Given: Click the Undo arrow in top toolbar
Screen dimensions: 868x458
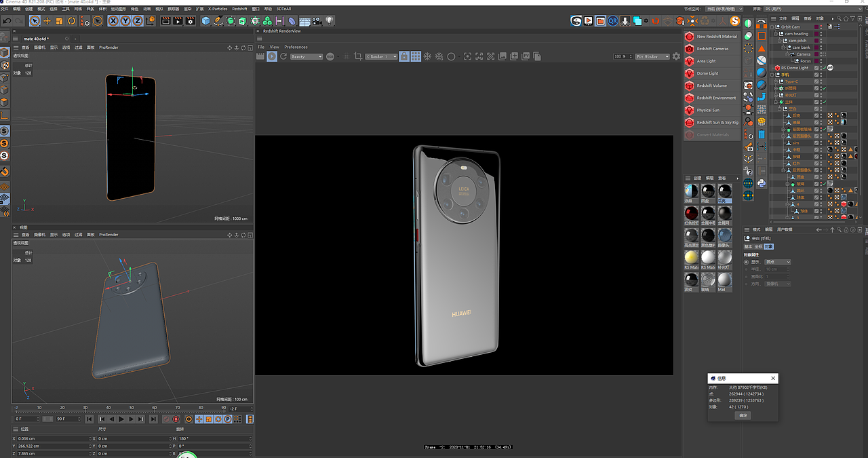Looking at the screenshot, I should click(7, 21).
